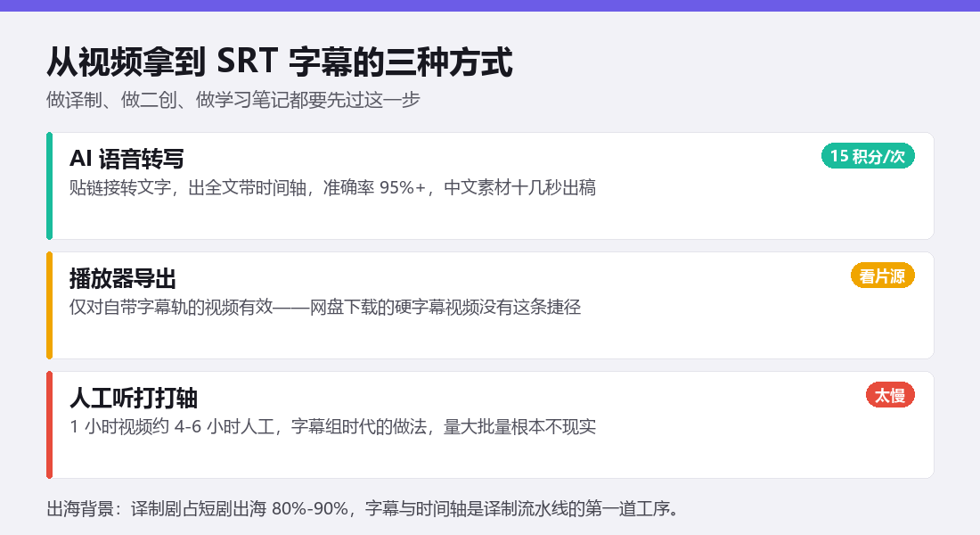This screenshot has width=980, height=535.
Task: Click description 贴链接转文字，出全文带时间轴
Action: tap(187, 188)
